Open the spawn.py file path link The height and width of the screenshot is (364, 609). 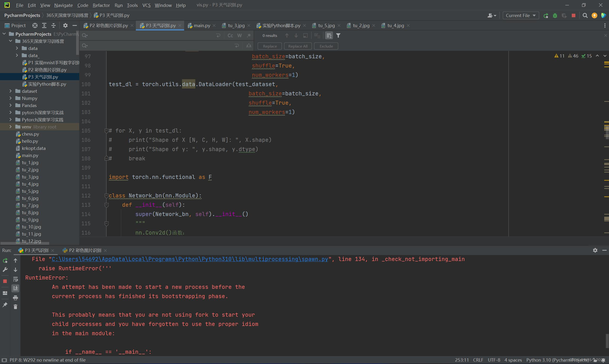click(x=190, y=259)
